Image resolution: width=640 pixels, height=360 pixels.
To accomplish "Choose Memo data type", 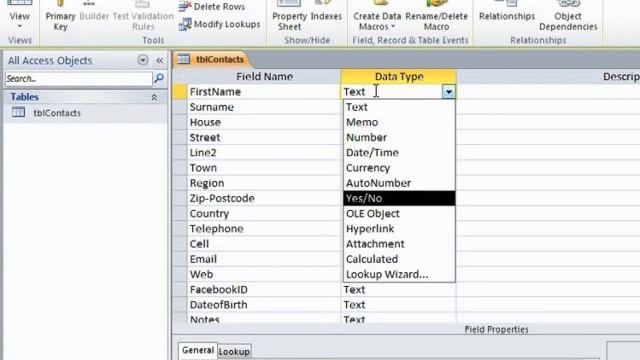I will pos(399,122).
